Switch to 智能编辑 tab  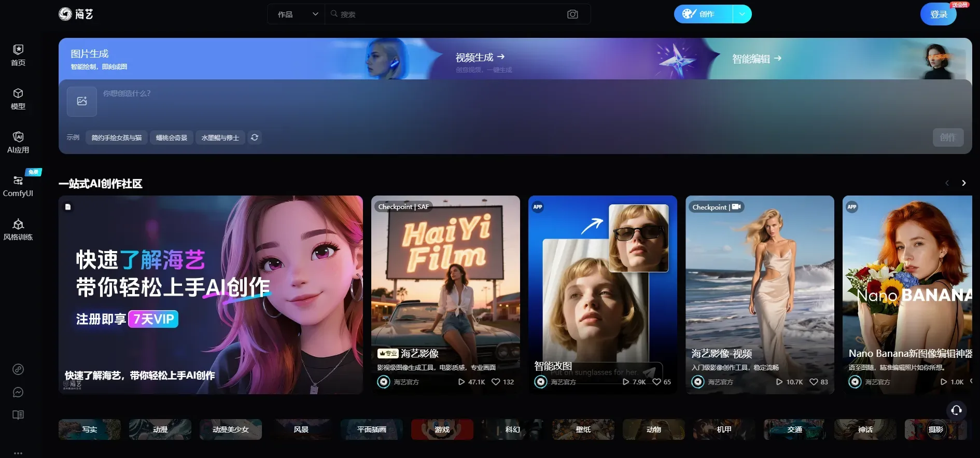tap(757, 59)
